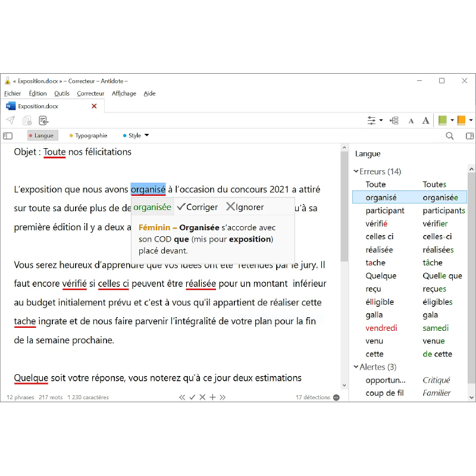Go to next detection with double chevron
Image resolution: width=476 pixels, height=476 pixels.
[223, 397]
